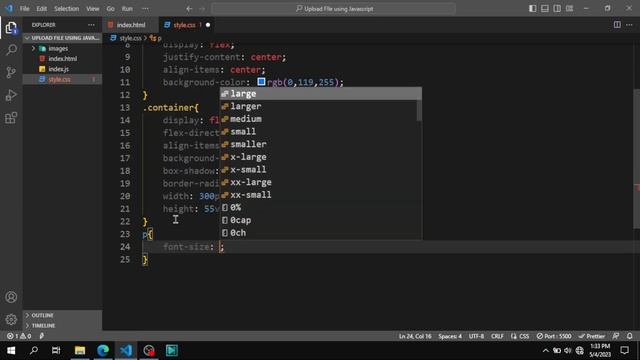640x360 pixels.
Task: Expand the images folder
Action: [x=58, y=49]
